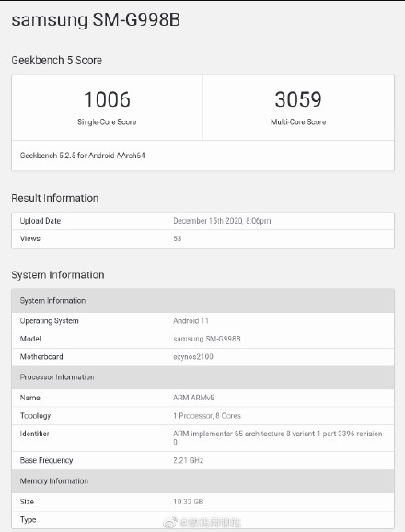Click the Multi-Core Score label
Image resolution: width=405 pixels, height=532 pixels.
point(298,122)
